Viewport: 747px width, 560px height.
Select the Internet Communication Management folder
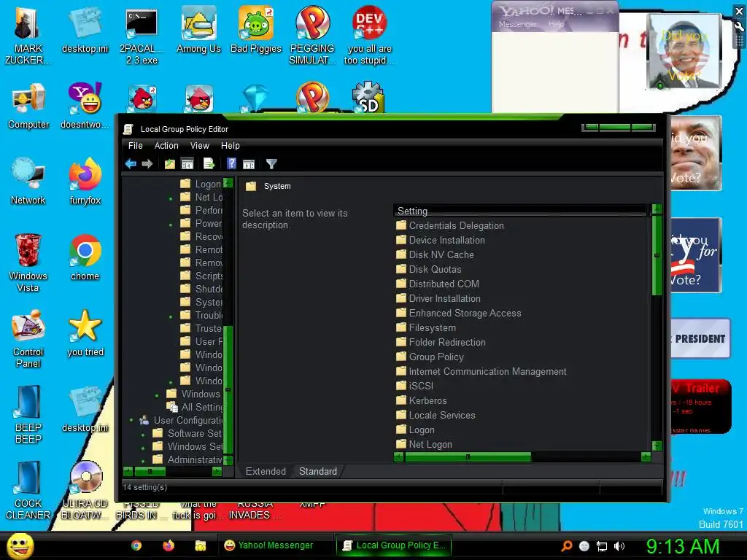481,371
